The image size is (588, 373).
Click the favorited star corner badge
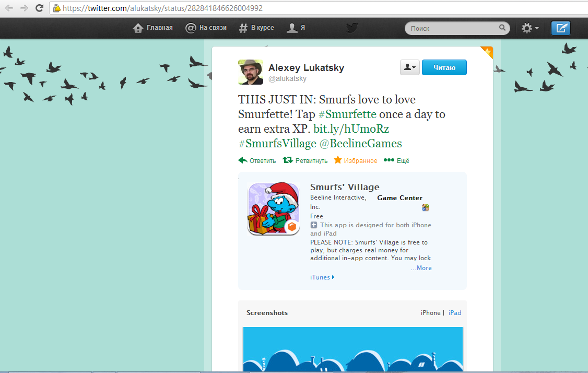(487, 52)
